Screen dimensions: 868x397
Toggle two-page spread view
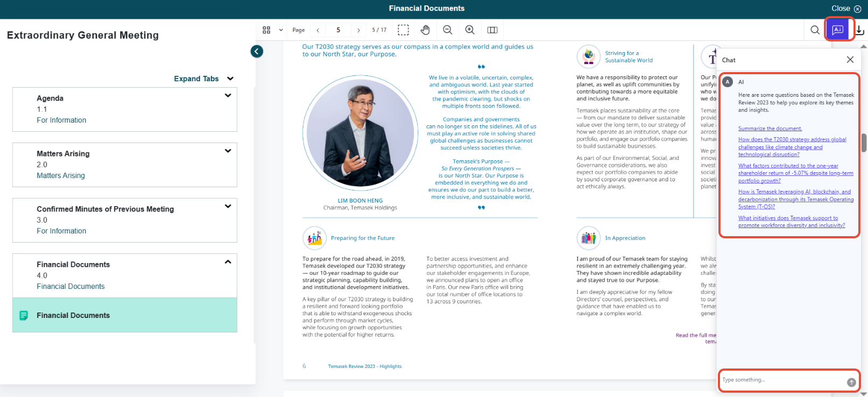click(492, 30)
